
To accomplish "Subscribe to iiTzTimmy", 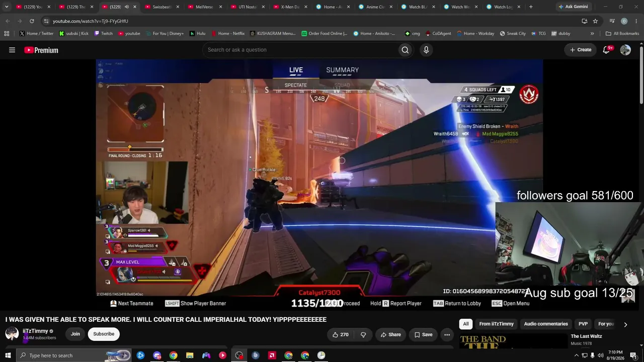I will [x=104, y=334].
